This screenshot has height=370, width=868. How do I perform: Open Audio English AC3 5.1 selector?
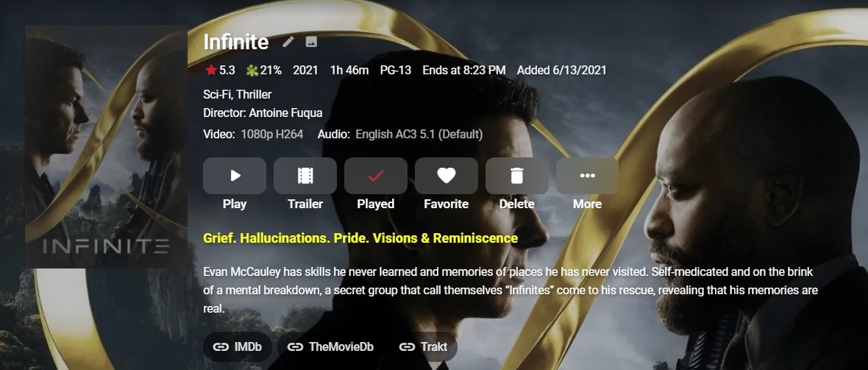(419, 134)
